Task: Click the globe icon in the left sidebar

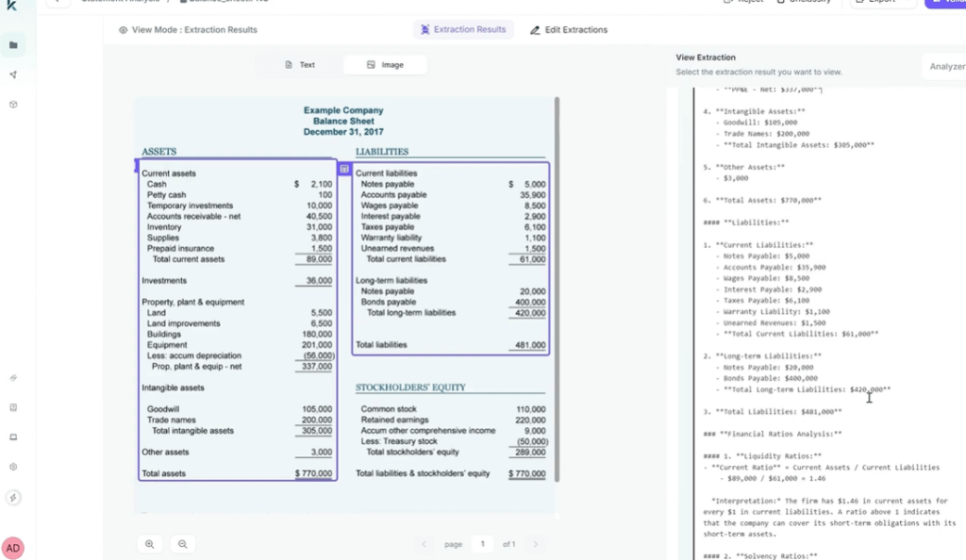Action: pyautogui.click(x=13, y=106)
